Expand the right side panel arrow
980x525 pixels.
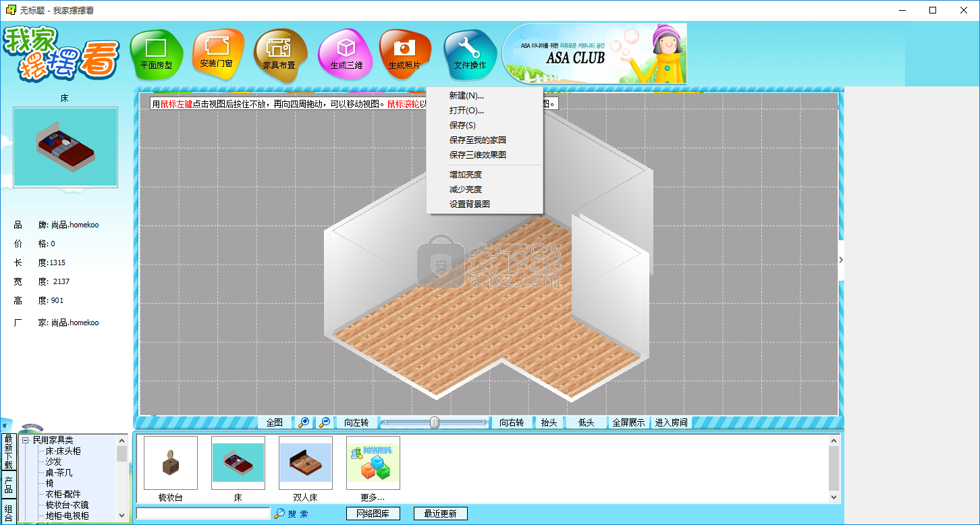pyautogui.click(x=841, y=260)
